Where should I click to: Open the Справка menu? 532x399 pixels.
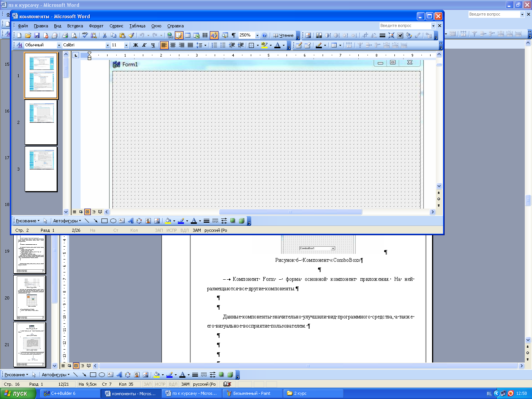coord(175,26)
